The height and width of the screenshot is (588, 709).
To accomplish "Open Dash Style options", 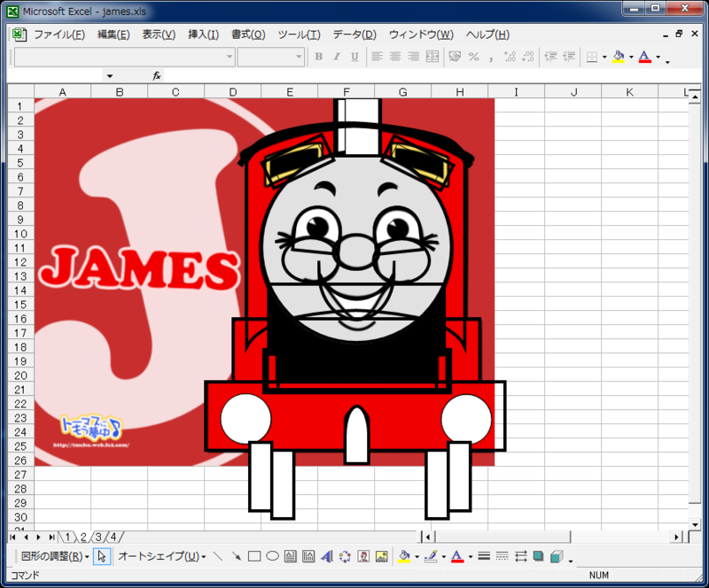I will [x=502, y=556].
